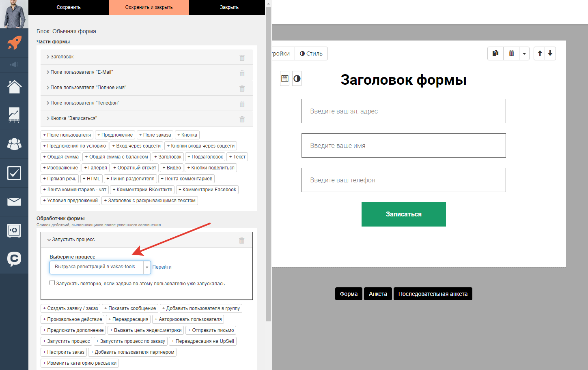Click the home icon in the left sidebar
The height and width of the screenshot is (370, 588).
click(14, 86)
